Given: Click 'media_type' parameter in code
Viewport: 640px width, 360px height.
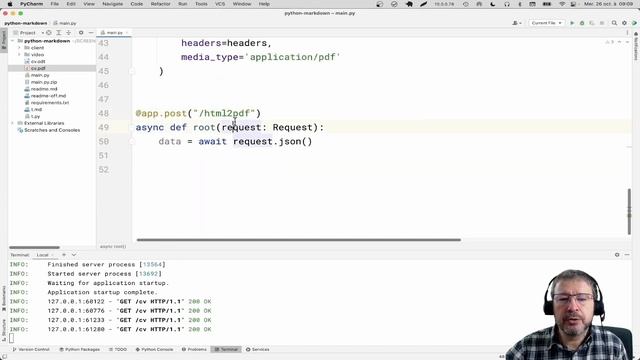Looking at the screenshot, I should point(209,57).
